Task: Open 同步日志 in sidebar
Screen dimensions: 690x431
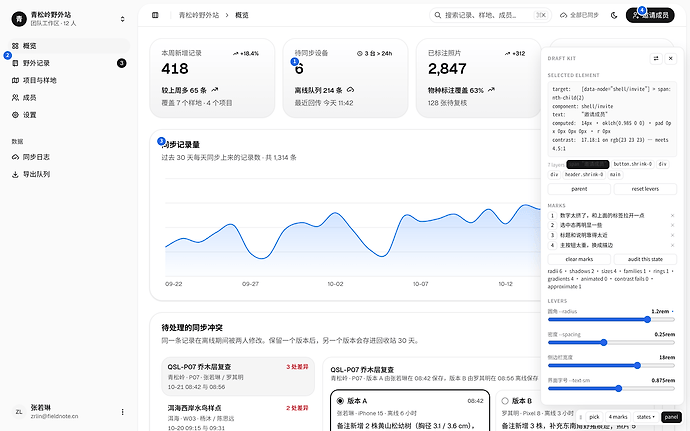Action: pyautogui.click(x=69, y=157)
